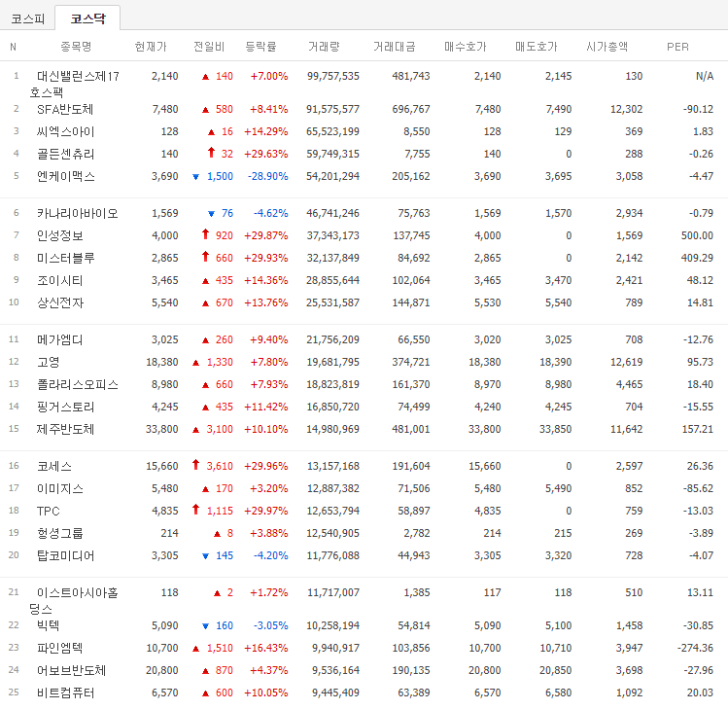Open 인성정보 stock page
This screenshot has width=728, height=710.
pyautogui.click(x=60, y=235)
